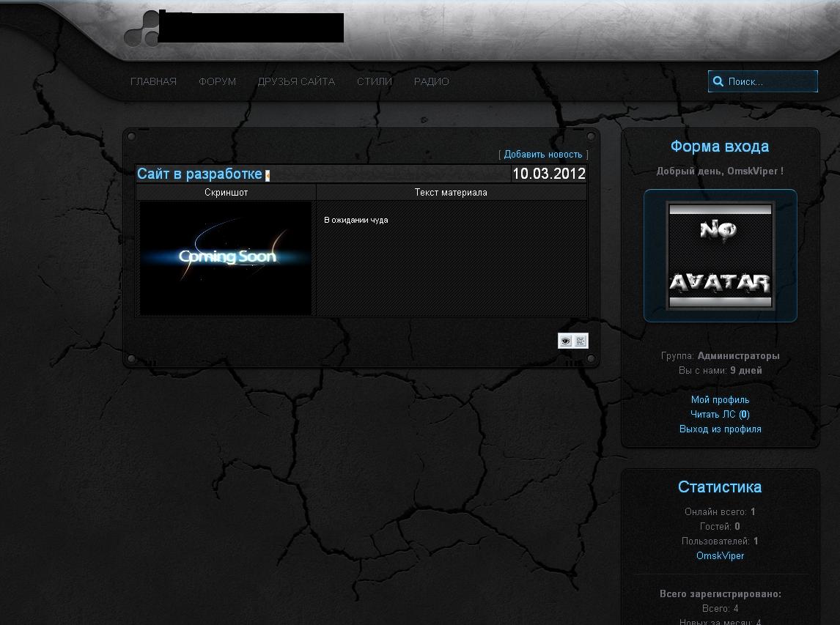Go to the ФОРУМ page
This screenshot has width=840, height=625.
[x=217, y=81]
